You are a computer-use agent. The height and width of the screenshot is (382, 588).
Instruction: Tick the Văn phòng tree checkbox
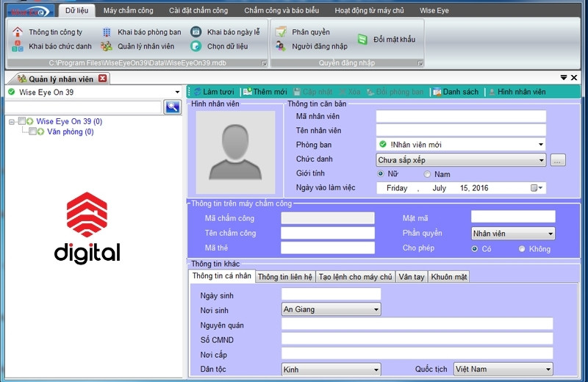click(x=32, y=132)
